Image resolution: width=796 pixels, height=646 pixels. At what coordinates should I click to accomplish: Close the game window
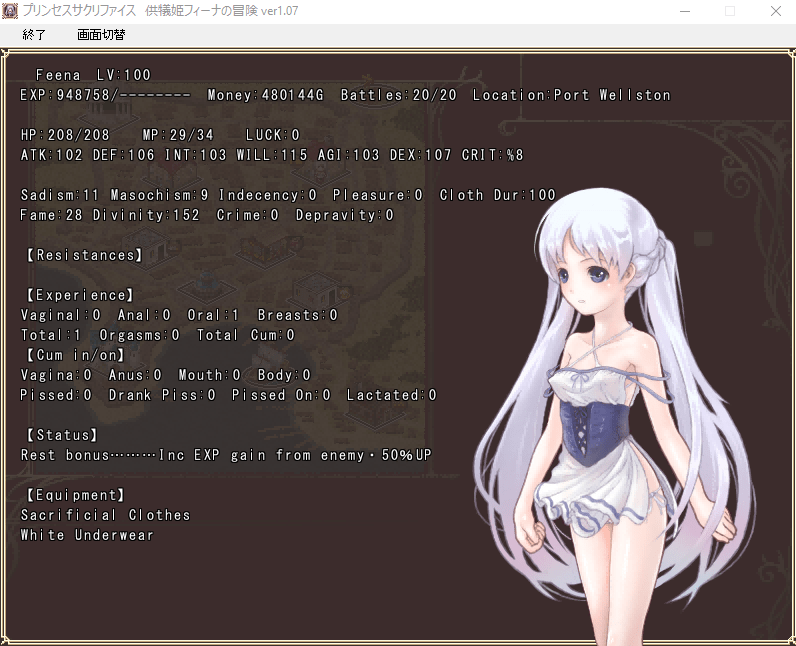pos(775,11)
